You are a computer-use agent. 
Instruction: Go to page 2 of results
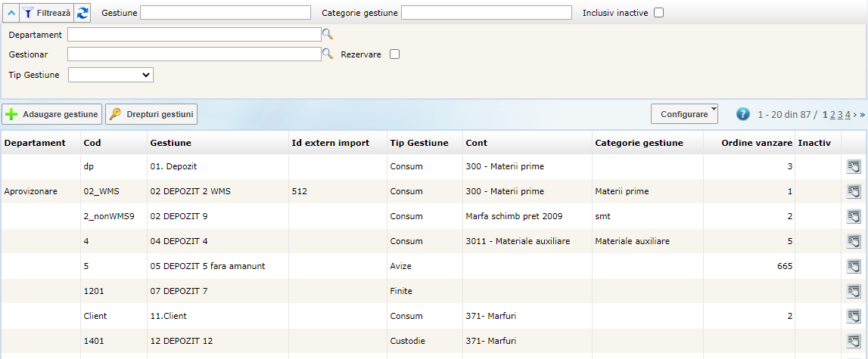point(832,115)
